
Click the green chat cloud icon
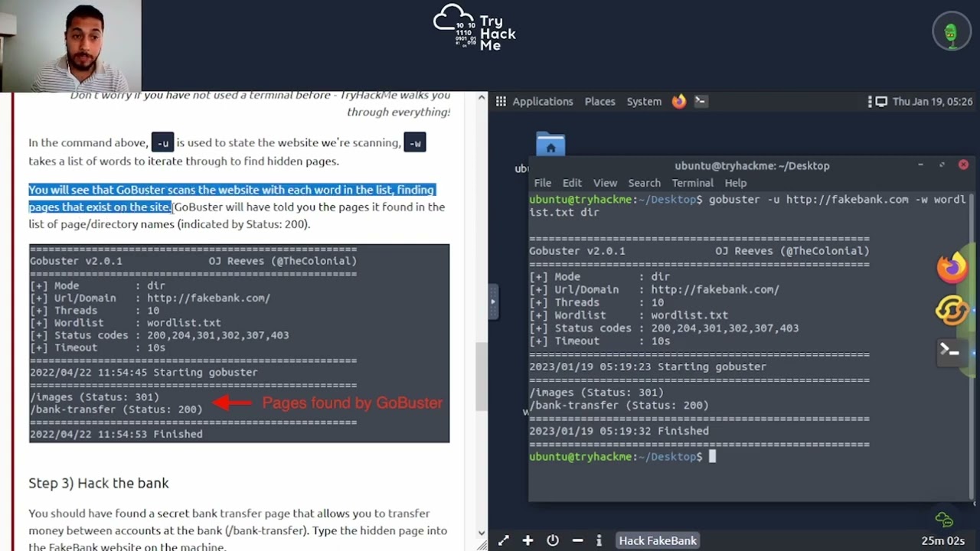pos(944,520)
